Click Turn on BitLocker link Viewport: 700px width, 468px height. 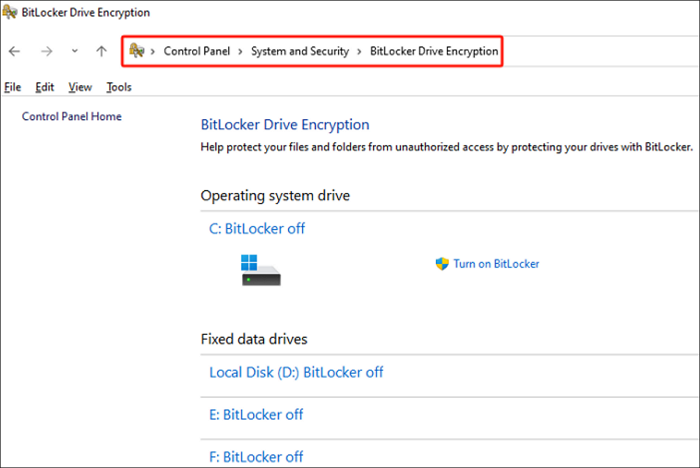point(496,264)
